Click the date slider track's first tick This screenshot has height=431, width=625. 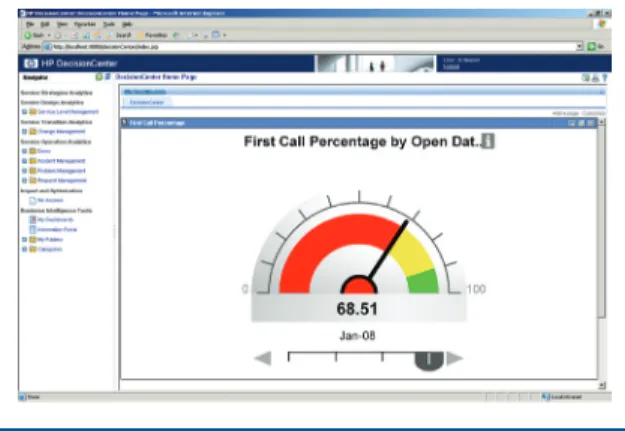point(289,357)
